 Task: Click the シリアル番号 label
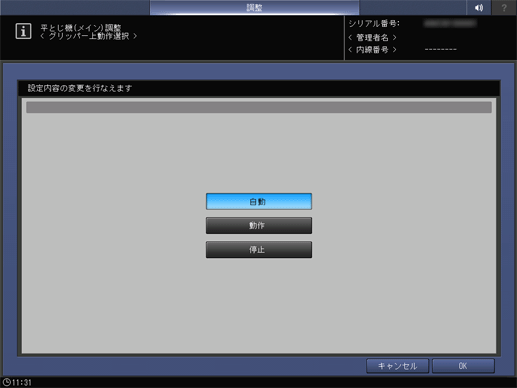coord(374,23)
